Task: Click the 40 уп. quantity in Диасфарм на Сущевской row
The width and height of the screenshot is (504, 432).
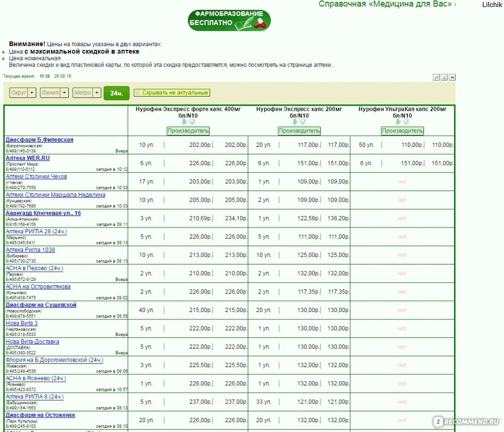Action: (146, 310)
